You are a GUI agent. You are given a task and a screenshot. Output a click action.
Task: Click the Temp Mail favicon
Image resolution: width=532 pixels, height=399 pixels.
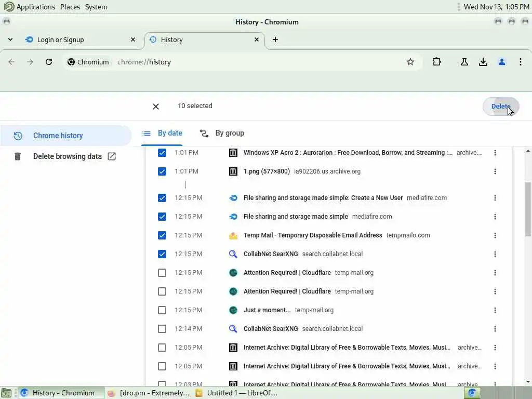coord(233,235)
